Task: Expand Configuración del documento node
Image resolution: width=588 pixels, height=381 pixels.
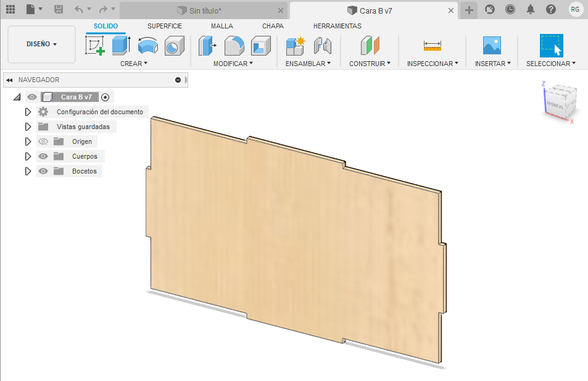Action: coord(28,112)
